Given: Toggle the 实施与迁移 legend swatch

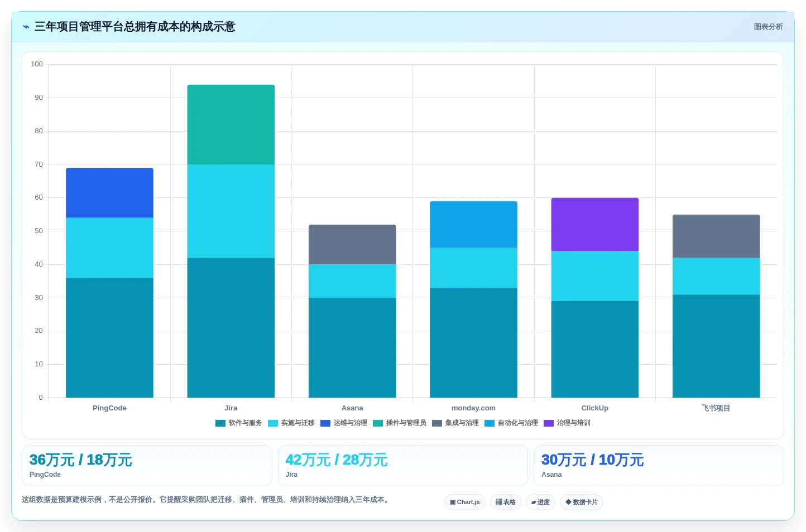Looking at the screenshot, I should (273, 423).
